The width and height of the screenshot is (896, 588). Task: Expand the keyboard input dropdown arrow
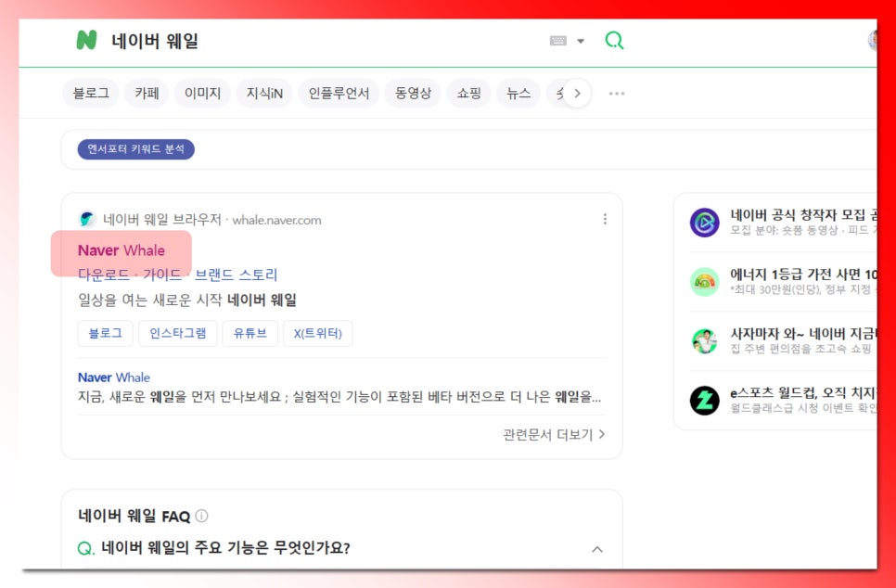tap(581, 41)
